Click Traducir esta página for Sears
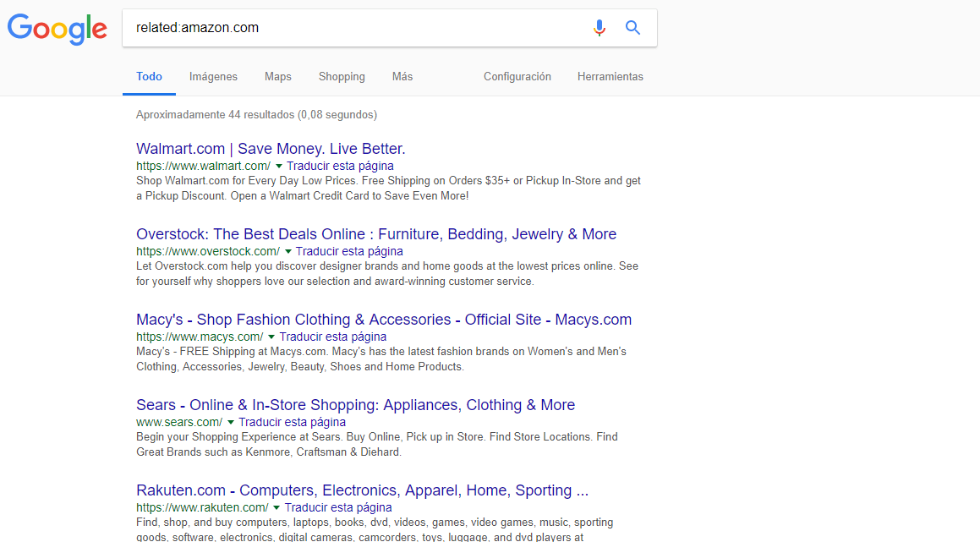 coord(292,422)
